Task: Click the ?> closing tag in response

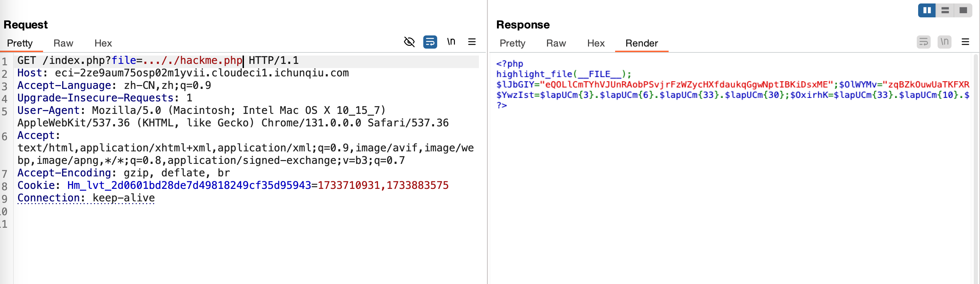Action: click(501, 105)
